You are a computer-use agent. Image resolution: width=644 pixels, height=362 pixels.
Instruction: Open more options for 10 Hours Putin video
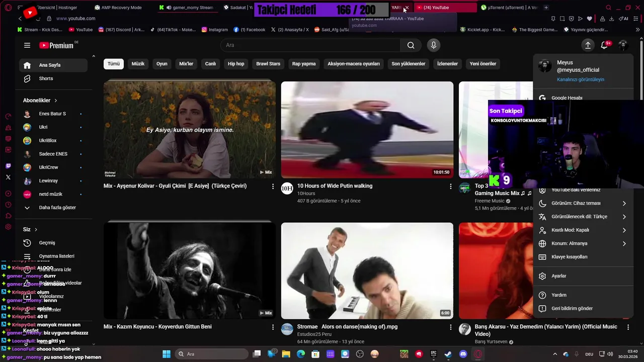(451, 187)
